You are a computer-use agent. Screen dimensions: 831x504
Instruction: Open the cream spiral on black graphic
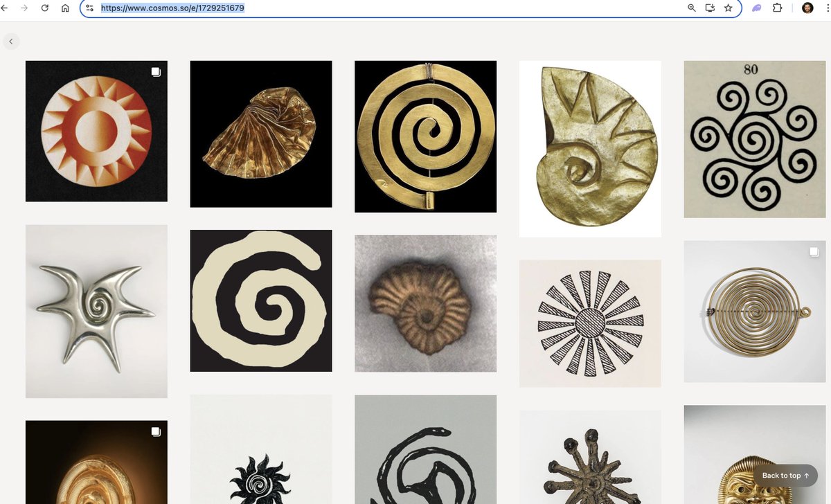261,300
